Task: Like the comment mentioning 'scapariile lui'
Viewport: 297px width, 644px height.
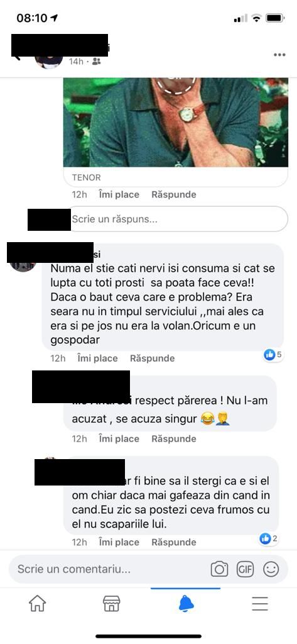Action: (x=119, y=542)
